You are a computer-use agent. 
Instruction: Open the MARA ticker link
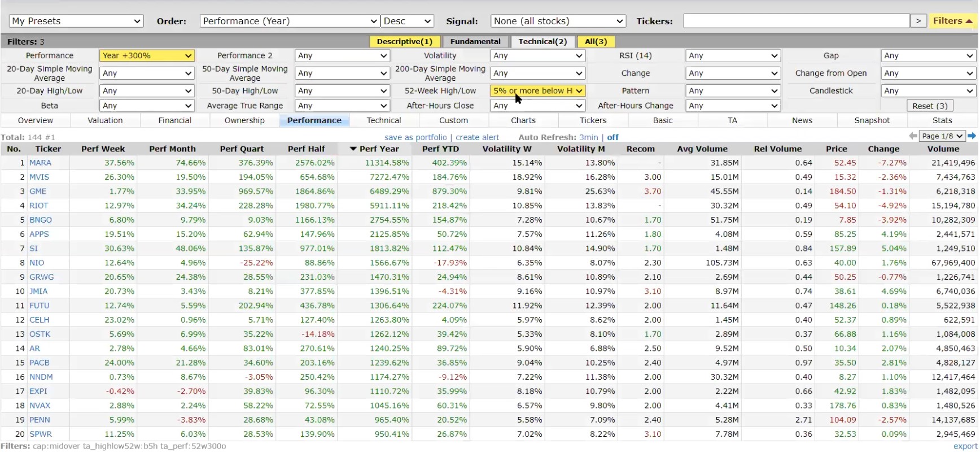pos(40,163)
